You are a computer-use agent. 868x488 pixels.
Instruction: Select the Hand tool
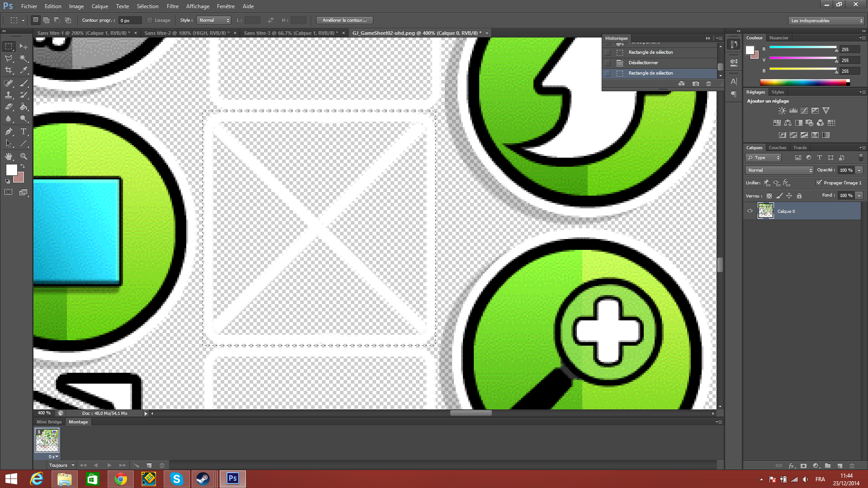point(9,156)
